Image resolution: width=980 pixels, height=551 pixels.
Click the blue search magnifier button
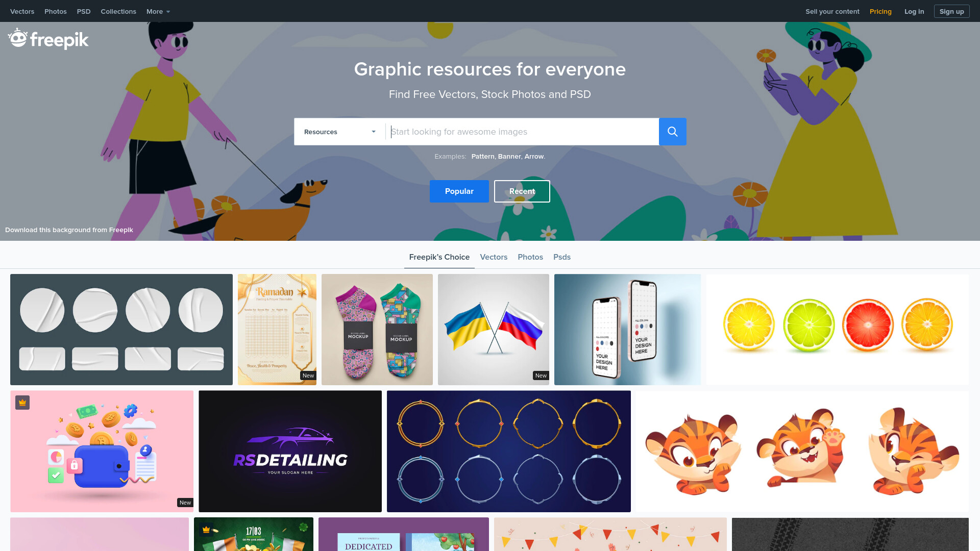(672, 132)
